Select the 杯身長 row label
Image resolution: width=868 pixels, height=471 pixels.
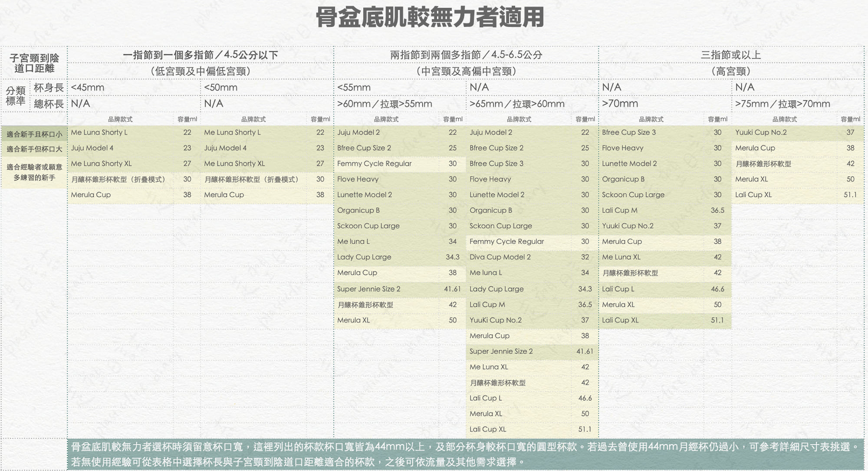click(49, 87)
